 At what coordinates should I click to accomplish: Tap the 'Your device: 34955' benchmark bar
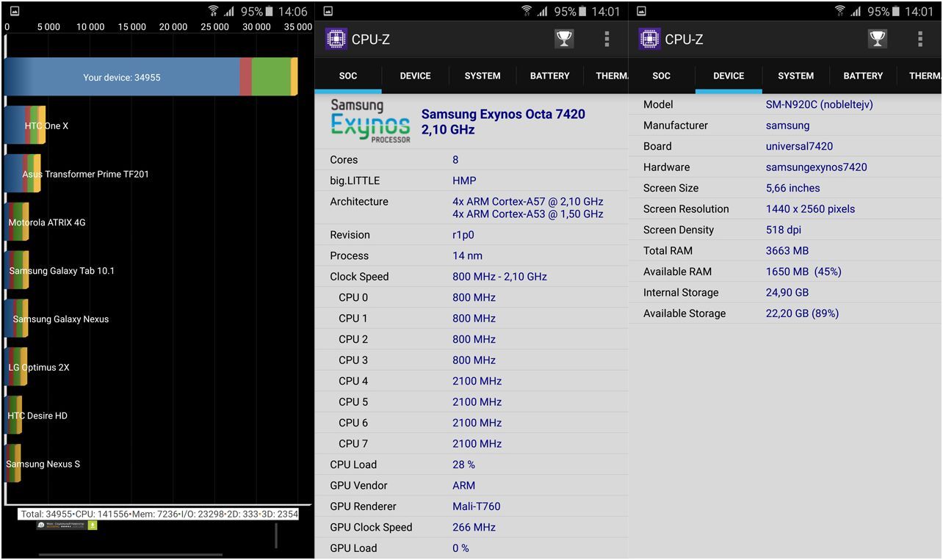(x=122, y=77)
